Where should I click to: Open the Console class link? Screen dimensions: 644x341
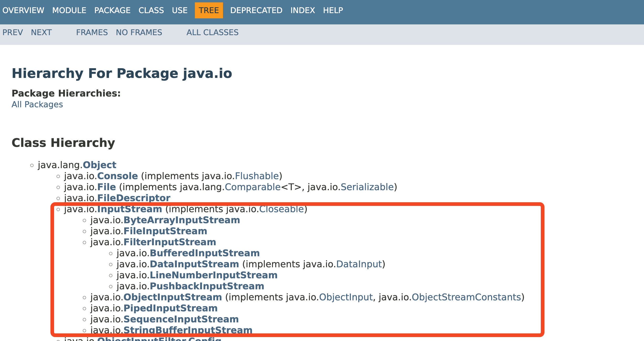[117, 176]
